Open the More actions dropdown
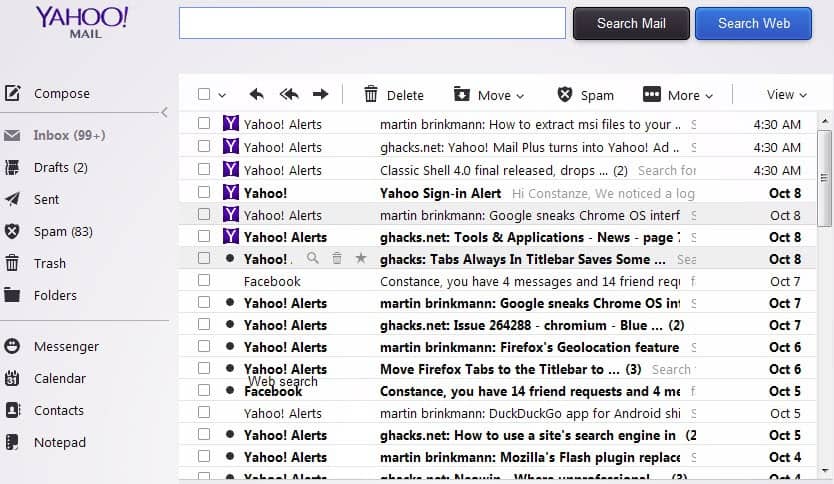Screen dimensions: 834x484 point(678,95)
